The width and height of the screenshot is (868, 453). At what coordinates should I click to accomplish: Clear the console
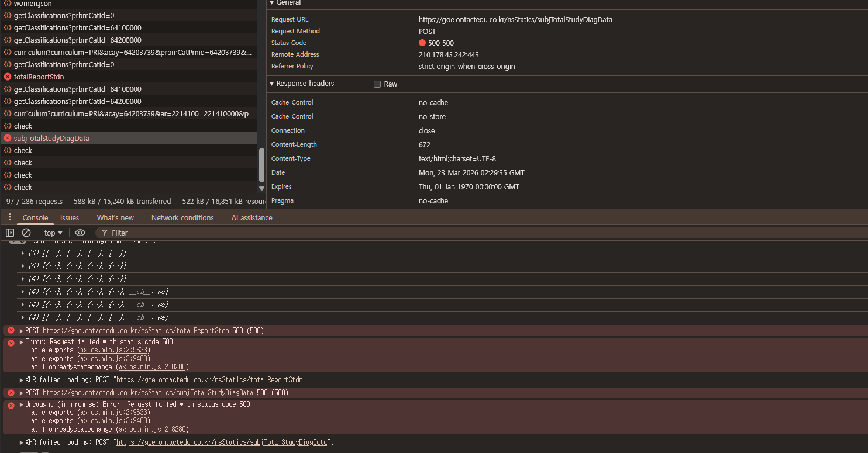[26, 233]
